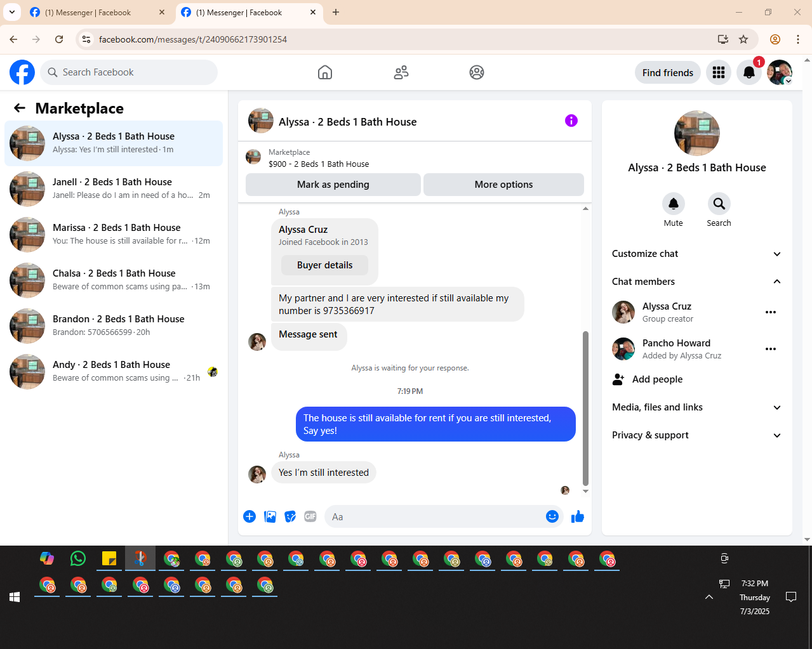Screen dimensions: 812x649
Task: Open options for Alyssa Cruz member
Action: (x=771, y=312)
